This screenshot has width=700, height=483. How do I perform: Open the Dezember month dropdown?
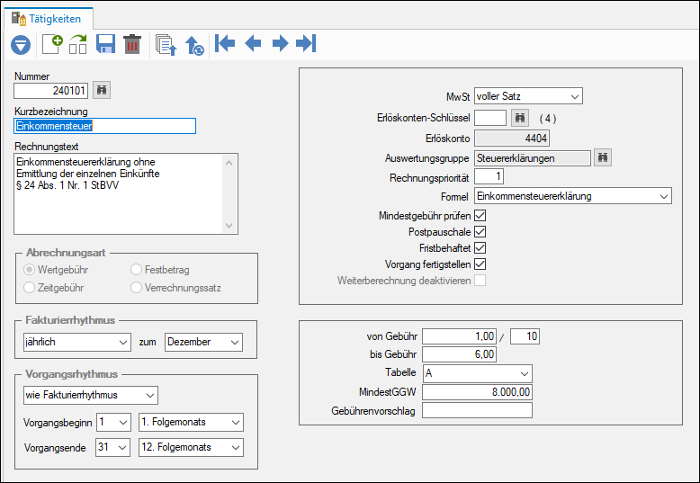pos(204,342)
